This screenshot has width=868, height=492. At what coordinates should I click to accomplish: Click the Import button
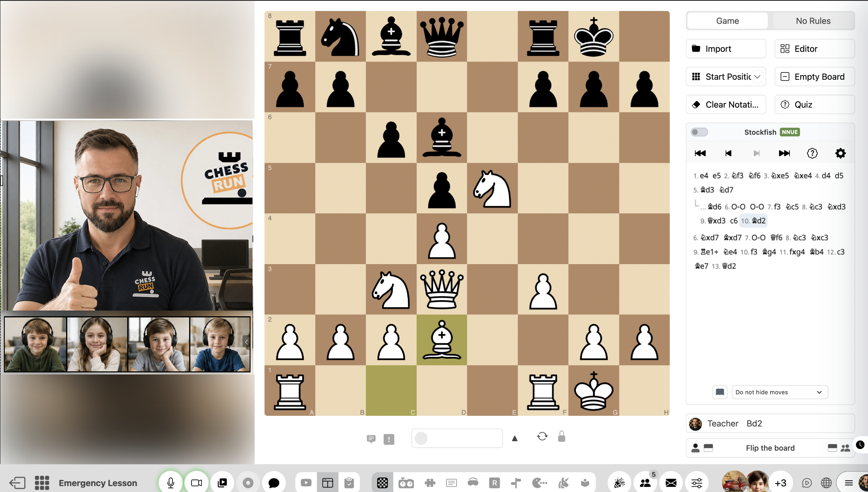point(726,49)
